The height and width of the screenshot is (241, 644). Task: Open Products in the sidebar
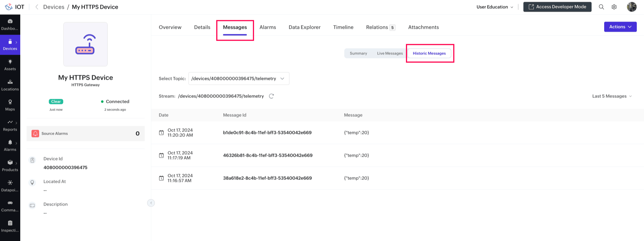click(10, 166)
